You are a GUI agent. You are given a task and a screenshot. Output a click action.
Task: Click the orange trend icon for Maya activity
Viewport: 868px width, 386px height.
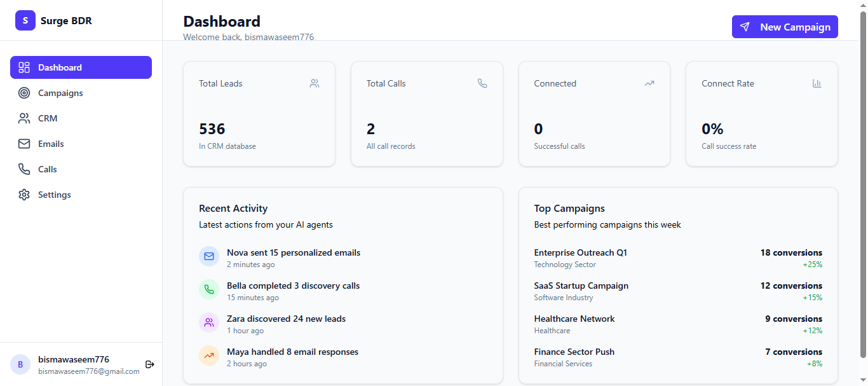tap(209, 356)
